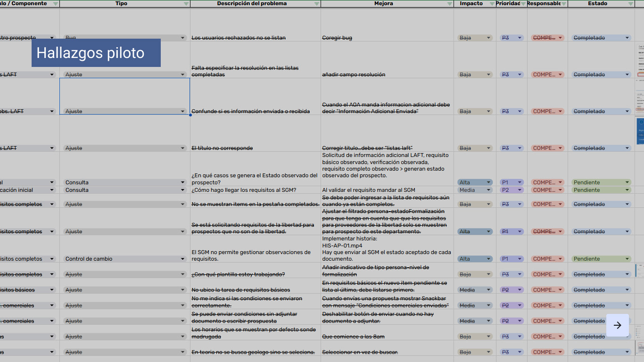
Task: Open the Prioridad column filter icon
Action: [523, 4]
